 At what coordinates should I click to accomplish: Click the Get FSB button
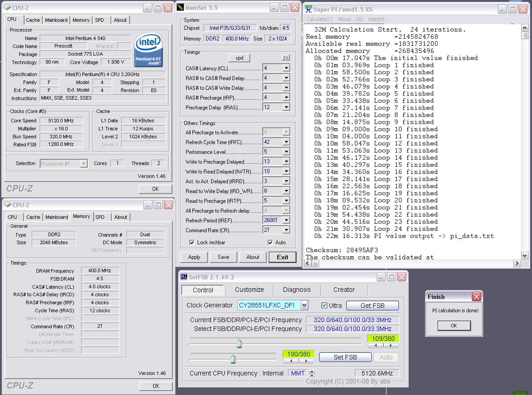pos(373,306)
